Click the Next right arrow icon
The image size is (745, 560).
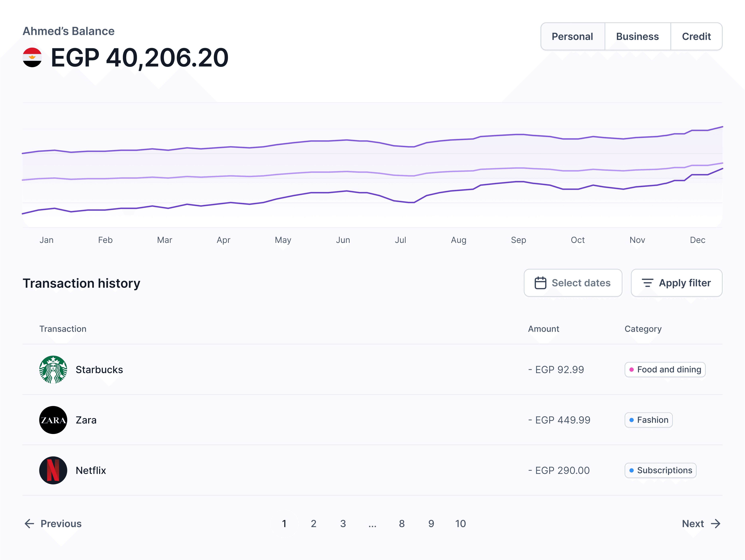[716, 524]
